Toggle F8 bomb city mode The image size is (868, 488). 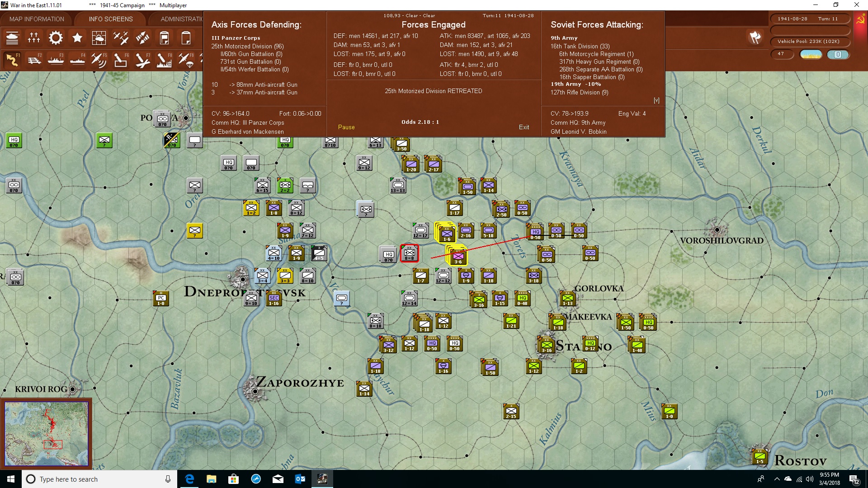coord(164,60)
